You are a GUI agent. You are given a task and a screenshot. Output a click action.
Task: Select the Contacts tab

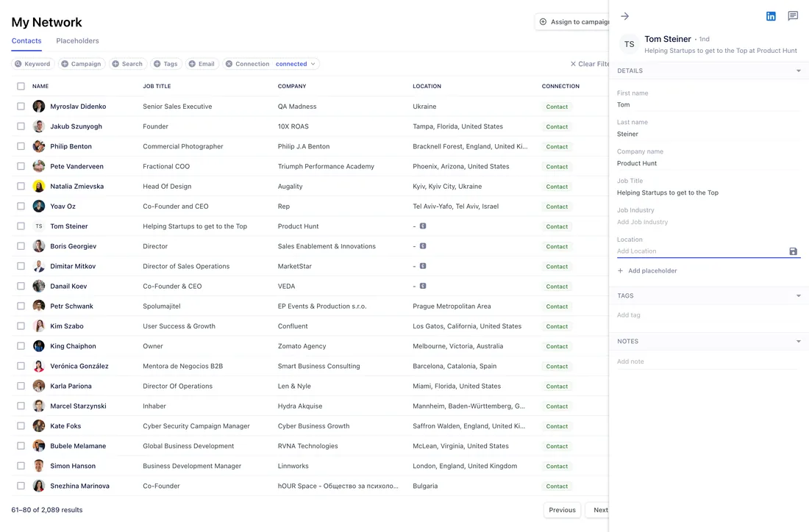(x=26, y=40)
